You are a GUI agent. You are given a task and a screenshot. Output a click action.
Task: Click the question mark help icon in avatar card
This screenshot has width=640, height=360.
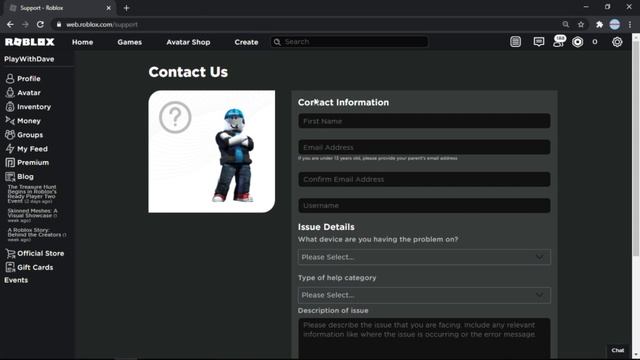175,118
